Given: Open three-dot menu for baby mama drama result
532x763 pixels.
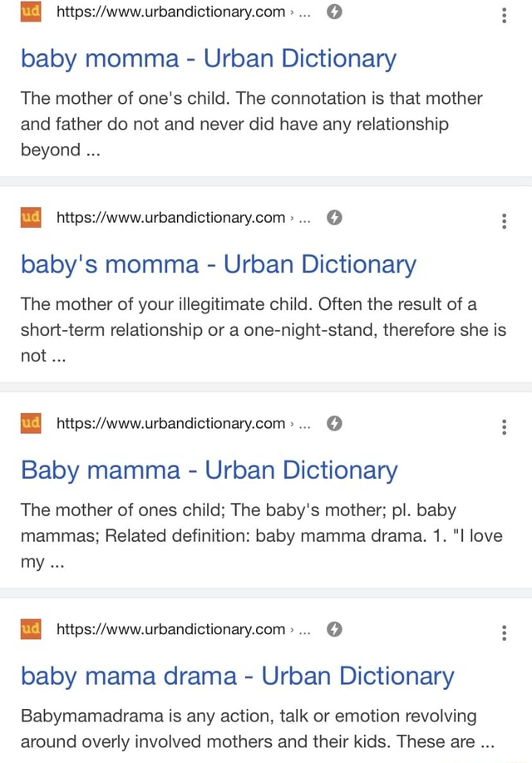Looking at the screenshot, I should pos(505,633).
